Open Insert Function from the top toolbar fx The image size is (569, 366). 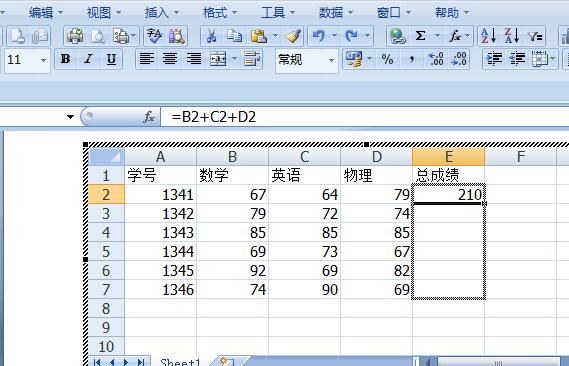pyautogui.click(x=454, y=36)
